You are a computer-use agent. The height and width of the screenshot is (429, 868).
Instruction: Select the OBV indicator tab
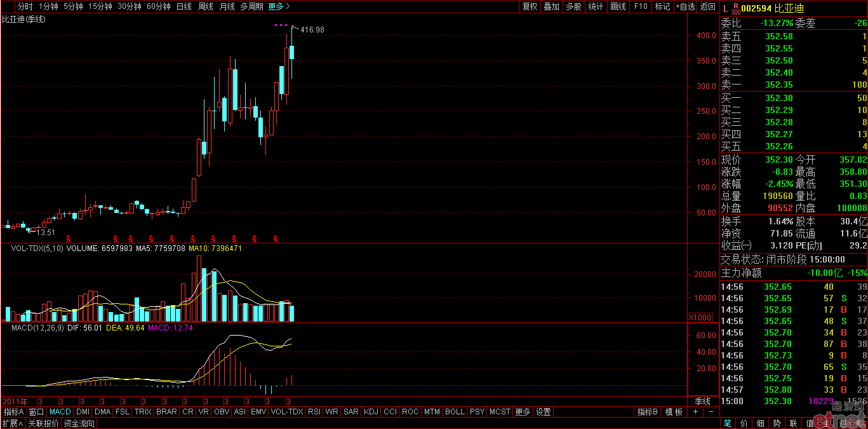pyautogui.click(x=222, y=412)
